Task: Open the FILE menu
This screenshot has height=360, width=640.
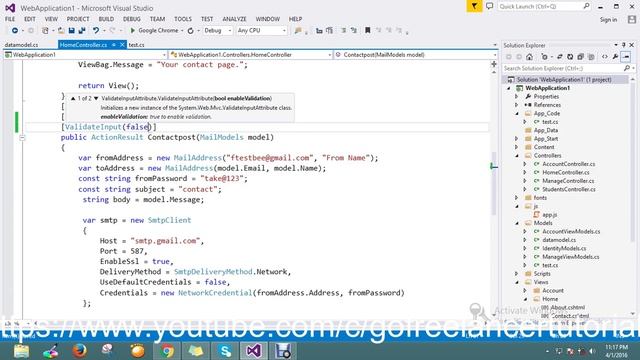Action: [x=10, y=19]
